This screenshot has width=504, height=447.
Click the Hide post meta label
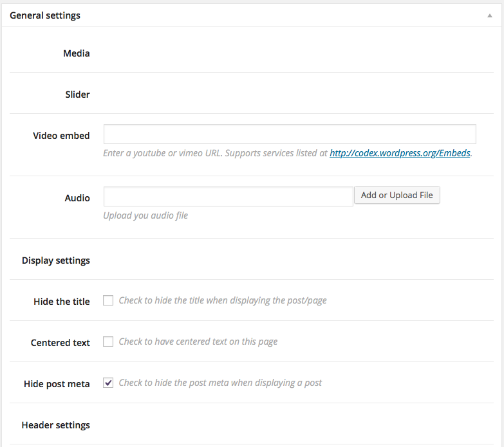click(57, 384)
